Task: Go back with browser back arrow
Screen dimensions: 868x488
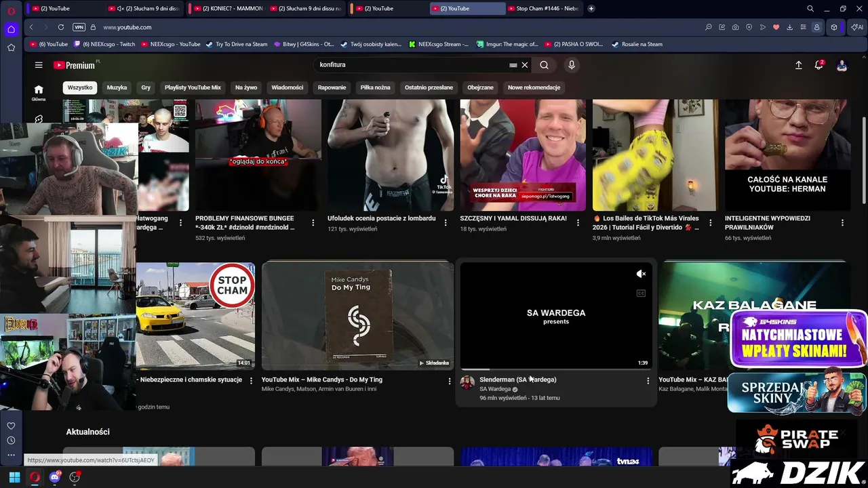Action: click(x=31, y=27)
